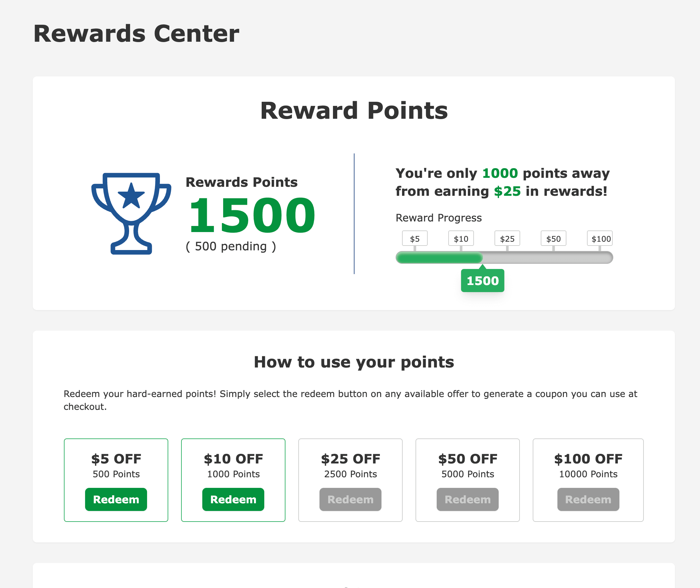Click the $10 progress milestone marker
Image resolution: width=700 pixels, height=588 pixels.
[461, 239]
